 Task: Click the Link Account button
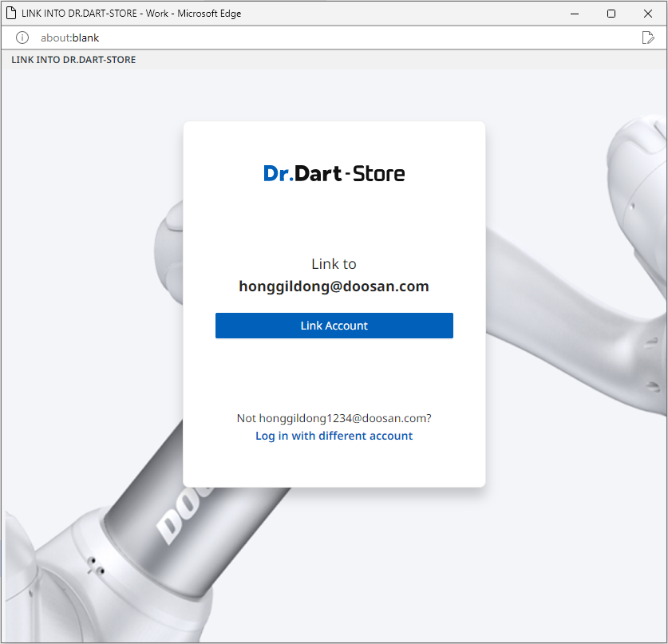point(334,326)
